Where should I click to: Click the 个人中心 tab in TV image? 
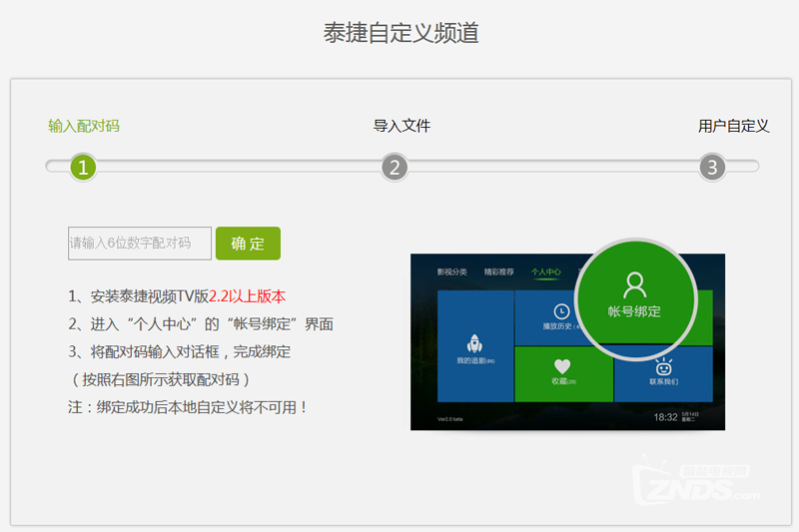[545, 271]
